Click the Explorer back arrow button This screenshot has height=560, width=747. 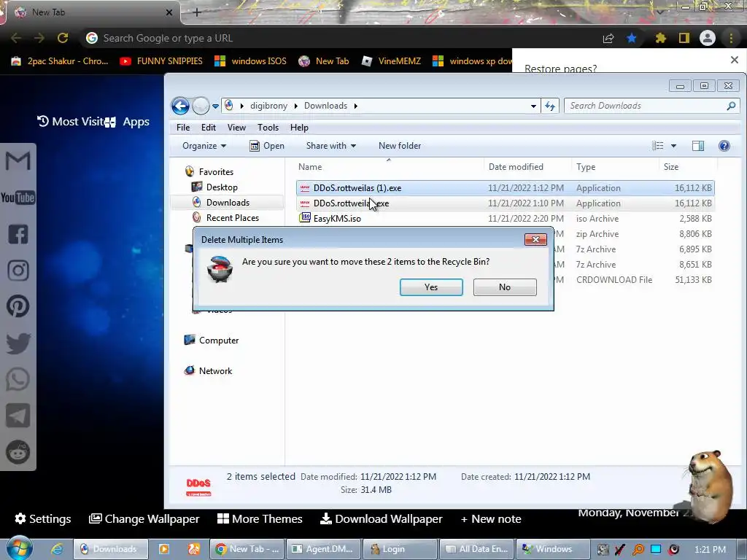pos(181,106)
